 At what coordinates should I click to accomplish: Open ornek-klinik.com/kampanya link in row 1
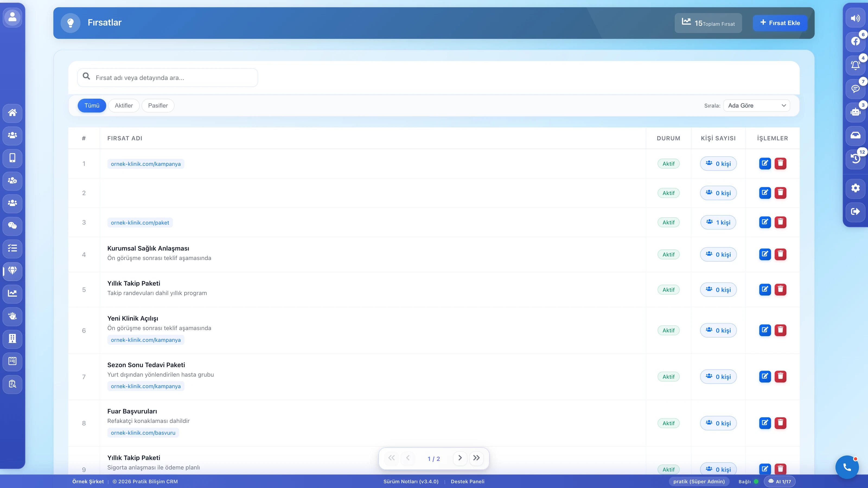pyautogui.click(x=146, y=164)
